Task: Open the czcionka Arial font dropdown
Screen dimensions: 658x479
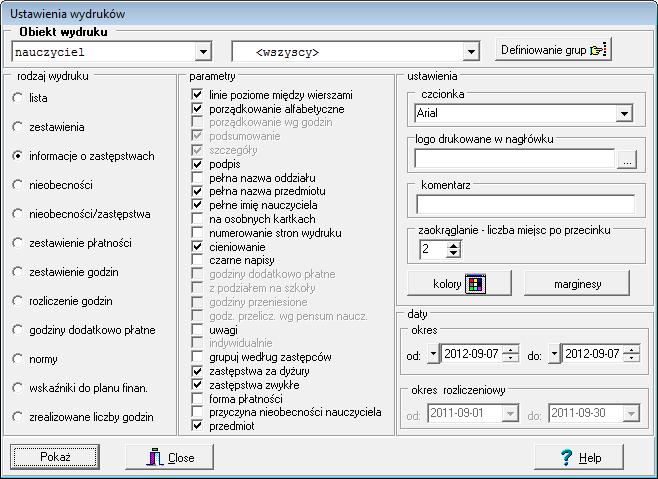Action: [624, 113]
